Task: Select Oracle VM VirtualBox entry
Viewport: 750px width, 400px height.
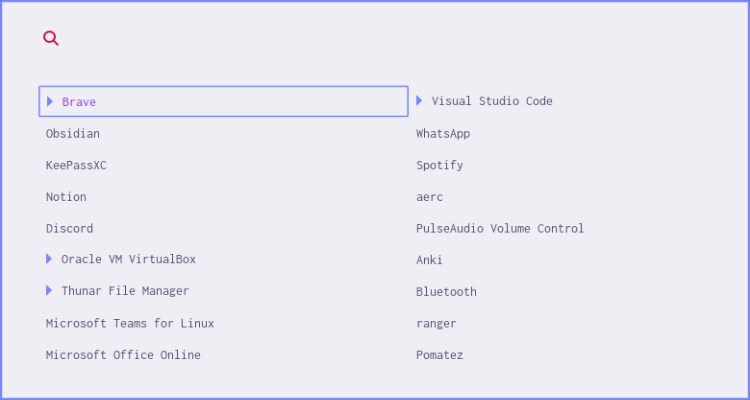Action: (x=128, y=259)
